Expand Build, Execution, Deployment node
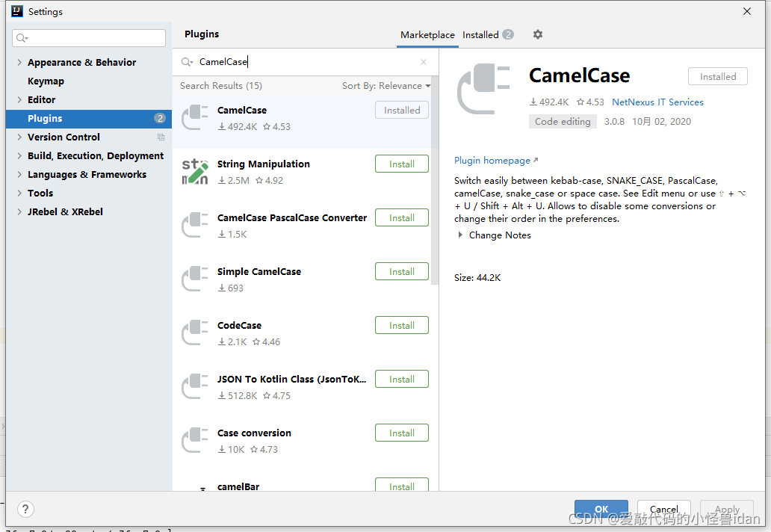 pyautogui.click(x=19, y=156)
